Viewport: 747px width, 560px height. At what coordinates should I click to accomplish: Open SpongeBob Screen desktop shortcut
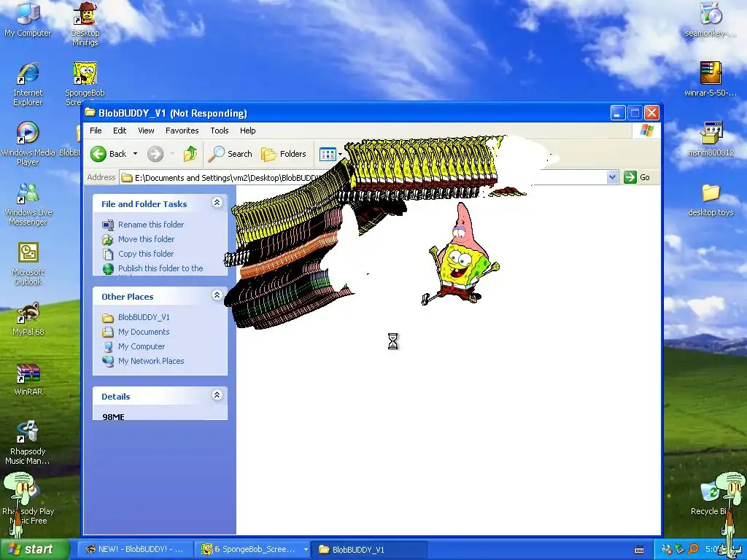click(85, 84)
